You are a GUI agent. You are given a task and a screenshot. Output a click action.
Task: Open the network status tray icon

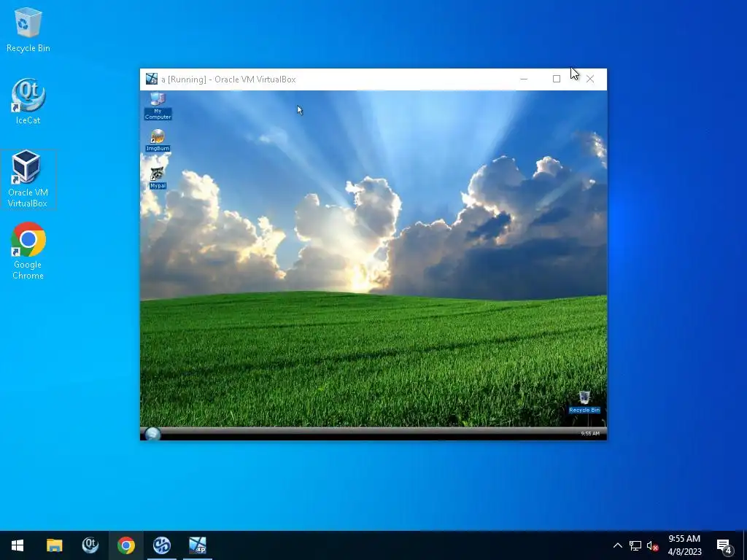[635, 545]
